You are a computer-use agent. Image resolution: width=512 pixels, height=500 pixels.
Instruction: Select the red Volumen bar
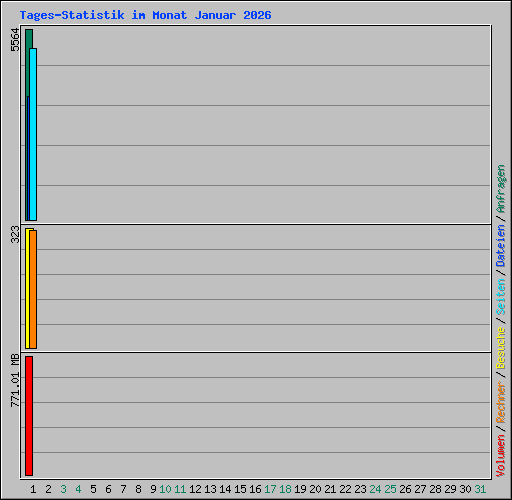point(29,416)
